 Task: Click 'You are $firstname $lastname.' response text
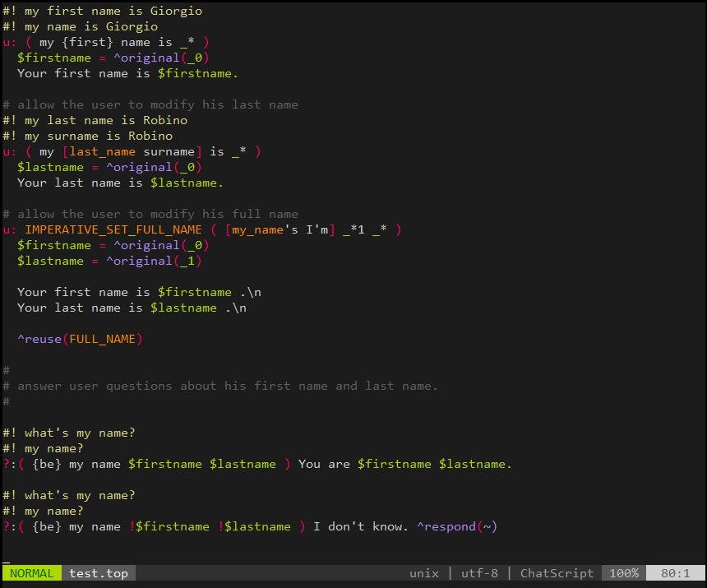pos(405,464)
